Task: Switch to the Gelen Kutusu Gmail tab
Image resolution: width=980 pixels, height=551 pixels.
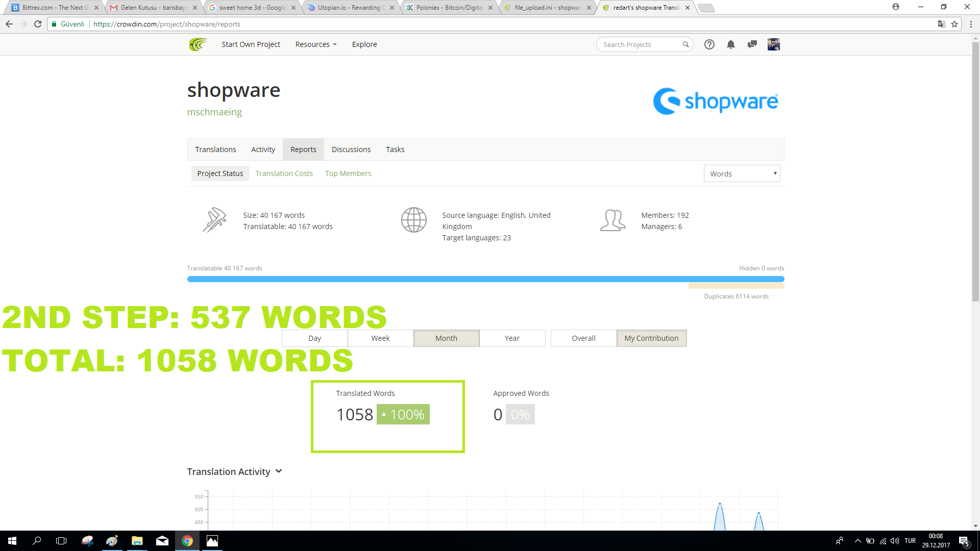Action: point(153,8)
